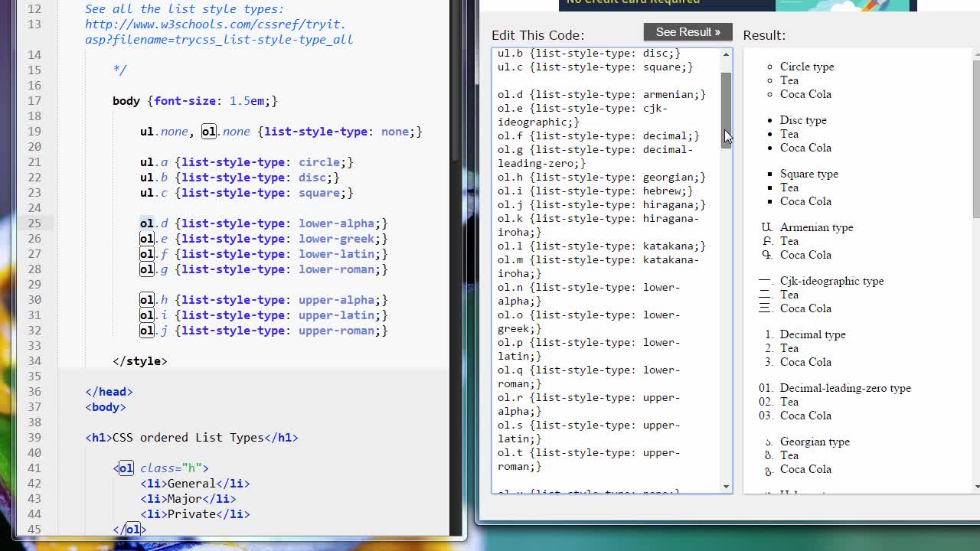Click 'disc' value in left editor line 22

(312, 178)
